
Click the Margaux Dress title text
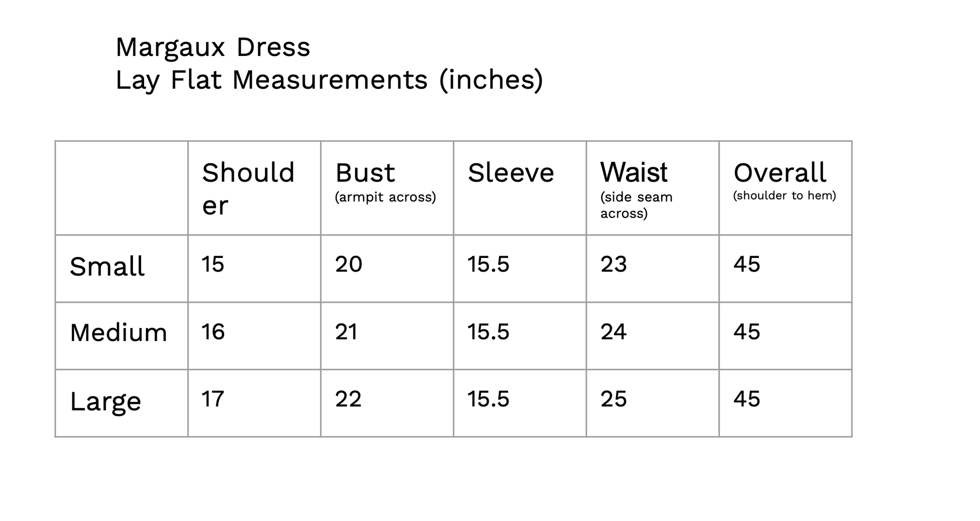tap(213, 47)
